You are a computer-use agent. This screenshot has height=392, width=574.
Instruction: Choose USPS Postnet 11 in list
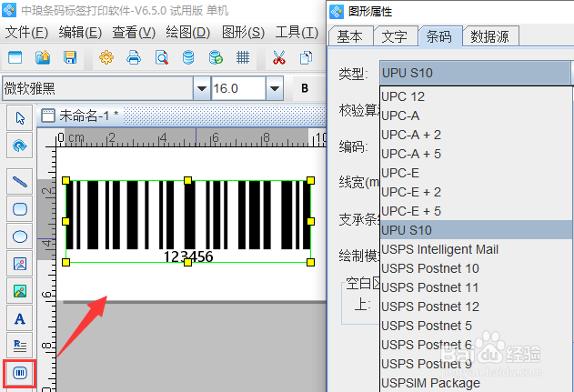[x=476, y=287]
